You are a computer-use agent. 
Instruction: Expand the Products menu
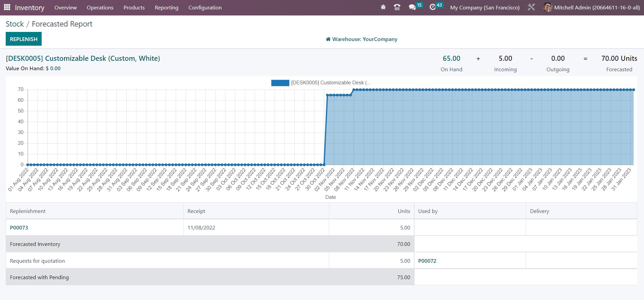click(134, 7)
